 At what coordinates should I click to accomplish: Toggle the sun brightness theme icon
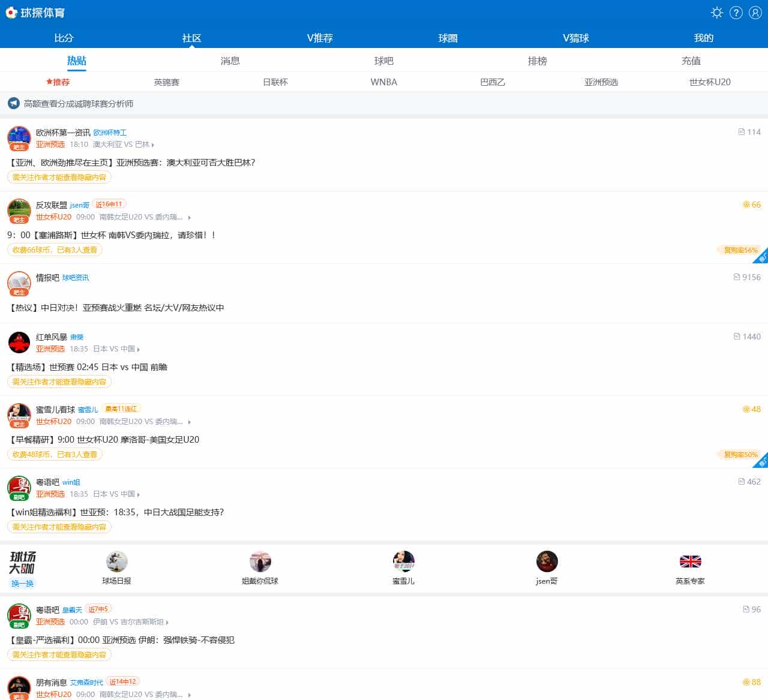(716, 13)
